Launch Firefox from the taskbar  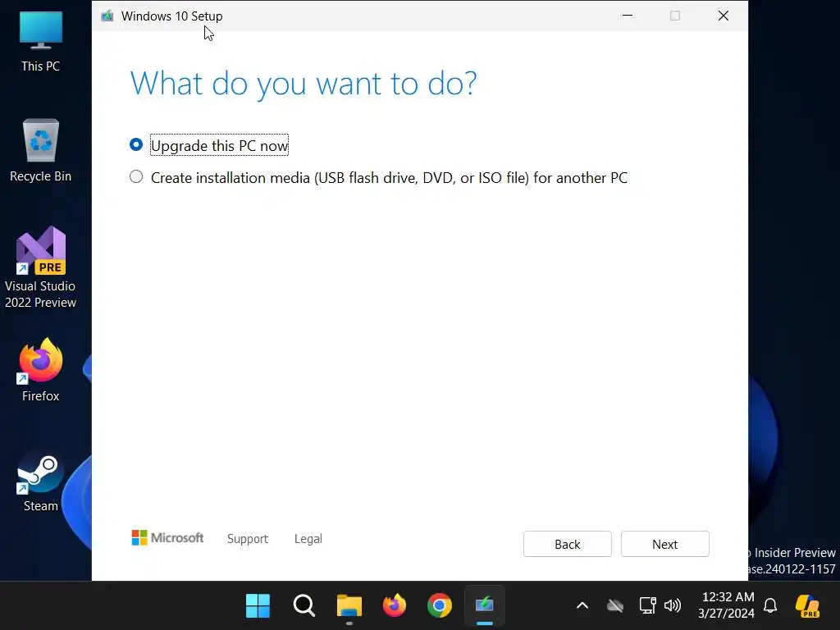coord(395,605)
